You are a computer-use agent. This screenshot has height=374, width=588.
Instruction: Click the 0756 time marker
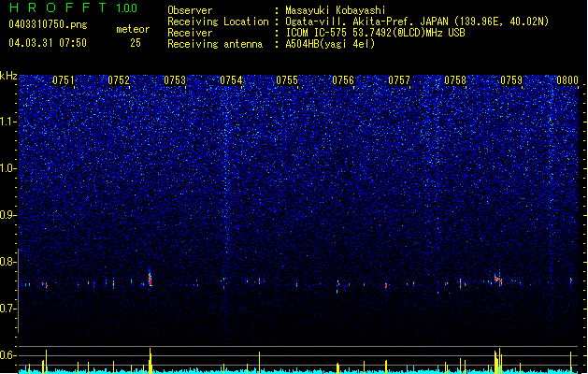pyautogui.click(x=343, y=80)
